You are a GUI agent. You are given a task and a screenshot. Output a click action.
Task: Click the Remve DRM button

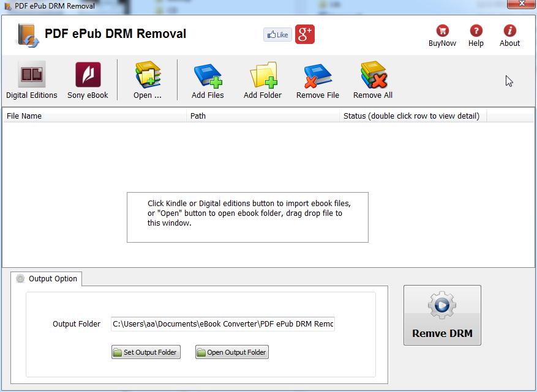coord(442,315)
